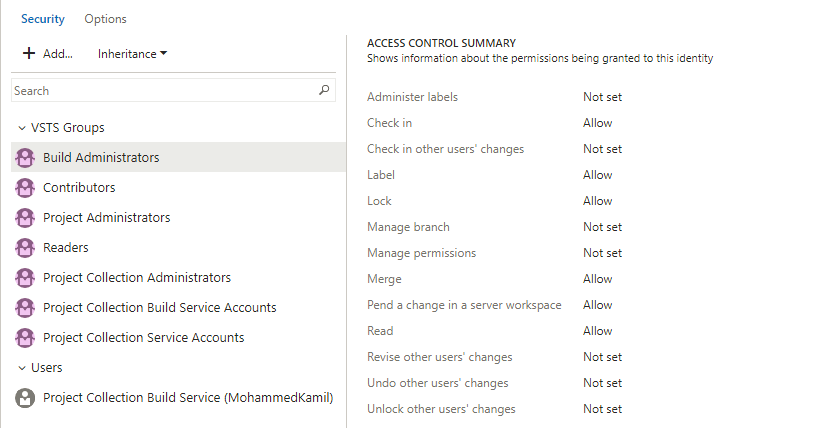Click the Project Collection Build Service user avatar
The height and width of the screenshot is (428, 819).
pos(25,398)
